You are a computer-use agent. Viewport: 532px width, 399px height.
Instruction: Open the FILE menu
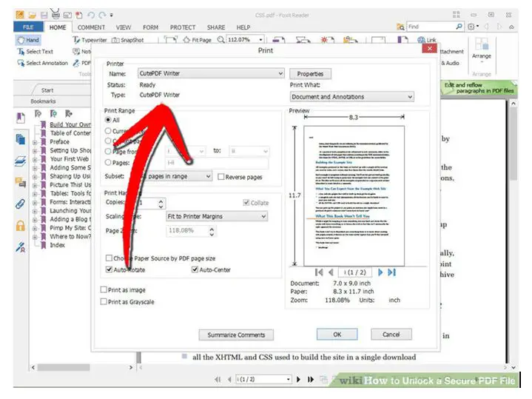[28, 27]
